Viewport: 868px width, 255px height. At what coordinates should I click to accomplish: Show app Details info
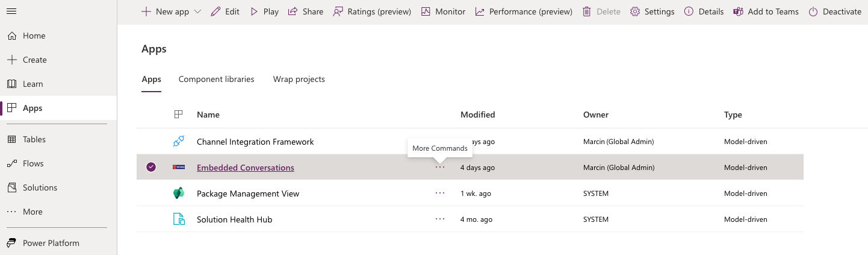point(704,11)
